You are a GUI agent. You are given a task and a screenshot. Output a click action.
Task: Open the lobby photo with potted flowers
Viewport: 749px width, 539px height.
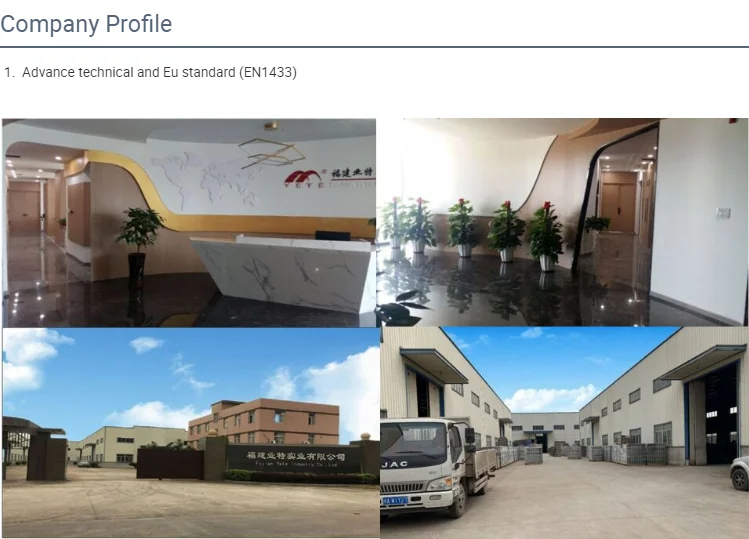tap(563, 223)
